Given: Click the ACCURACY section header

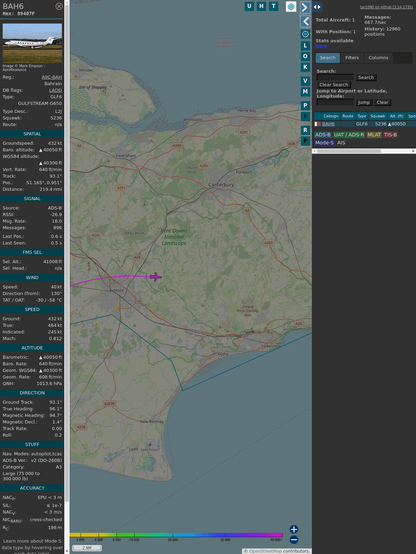Looking at the screenshot, I should [x=32, y=488].
